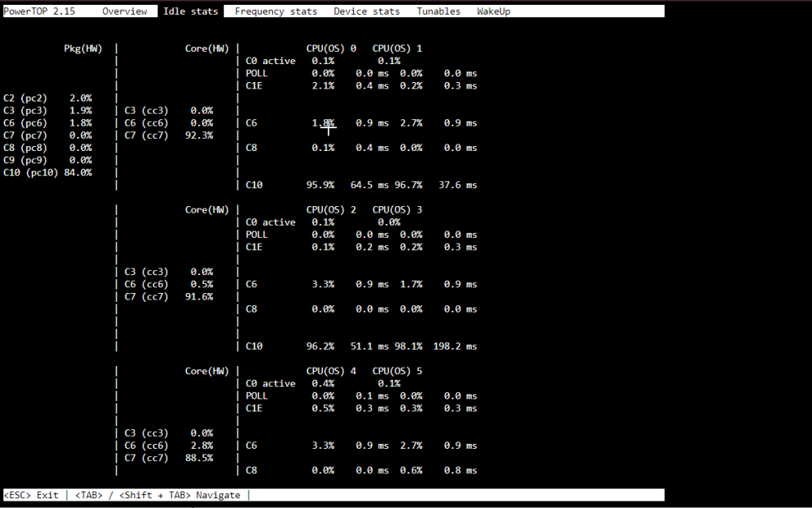Open the Tunables tab
812x508 pixels.
point(438,11)
